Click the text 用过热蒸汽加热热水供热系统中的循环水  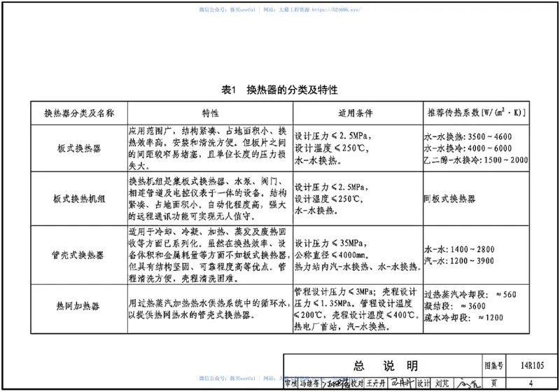209,303
